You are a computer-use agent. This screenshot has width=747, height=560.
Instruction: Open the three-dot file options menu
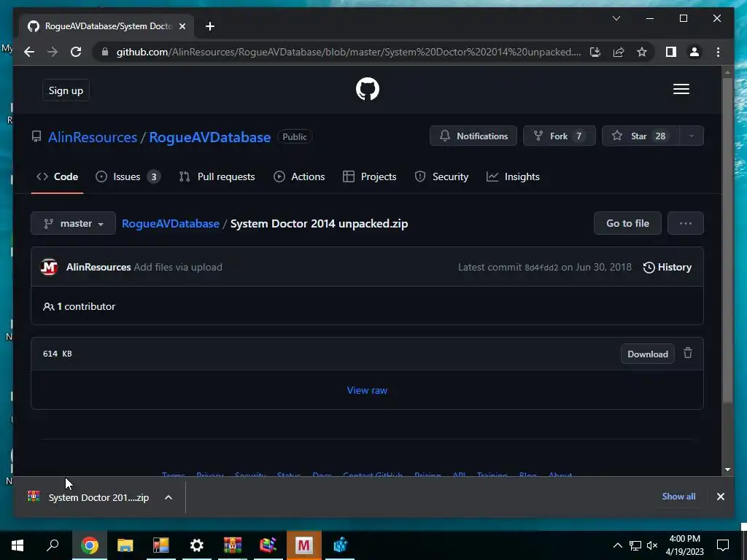(x=686, y=223)
